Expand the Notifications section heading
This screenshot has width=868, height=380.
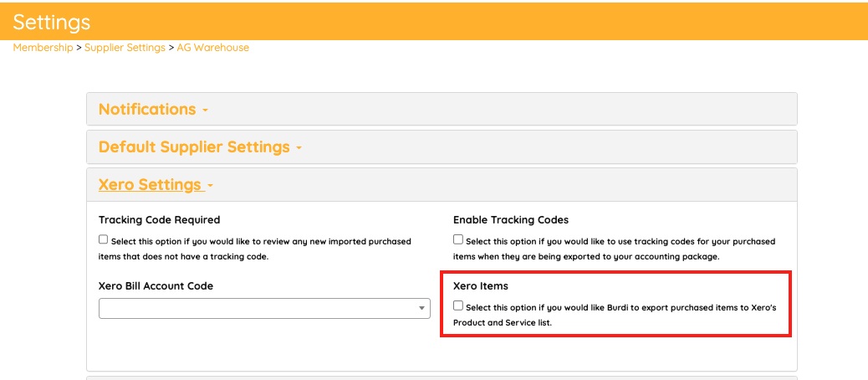[x=147, y=110]
